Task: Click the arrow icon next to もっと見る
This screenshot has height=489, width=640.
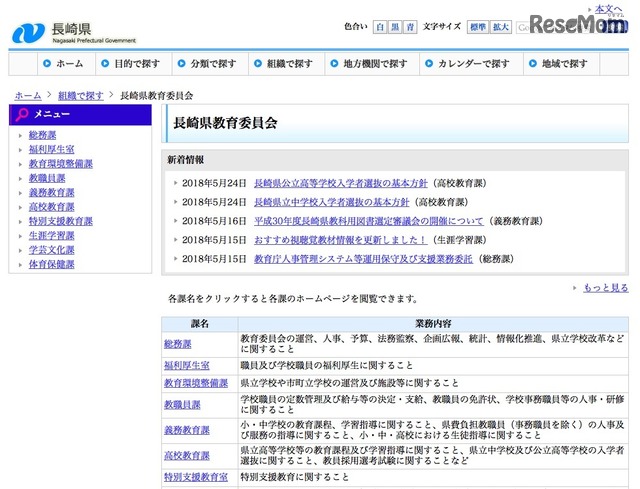Action: pos(574,288)
